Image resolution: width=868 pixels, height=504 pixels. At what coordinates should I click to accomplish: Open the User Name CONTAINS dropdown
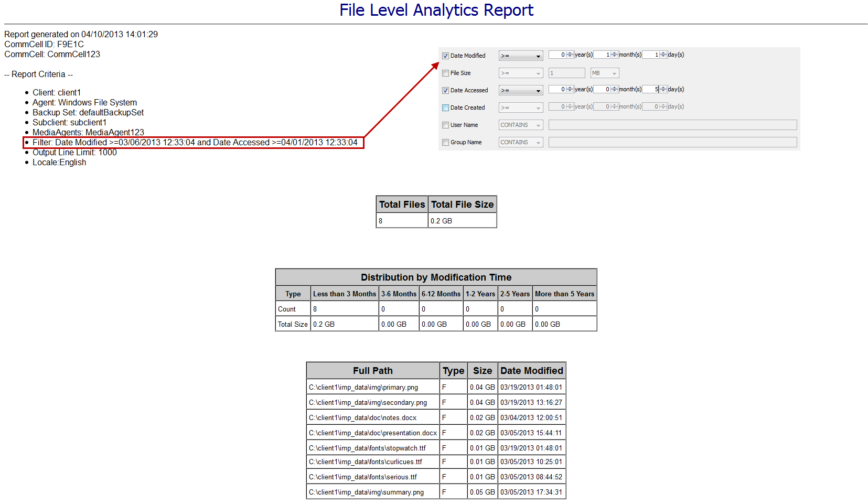[520, 125]
